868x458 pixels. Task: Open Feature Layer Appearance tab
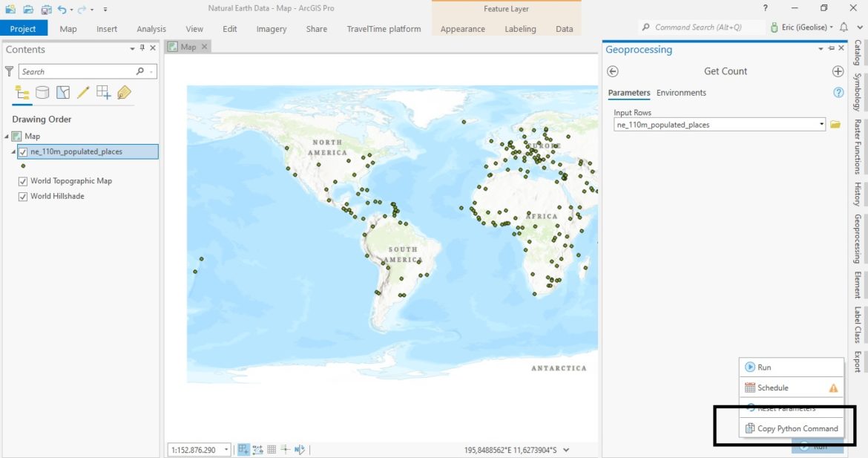tap(463, 29)
